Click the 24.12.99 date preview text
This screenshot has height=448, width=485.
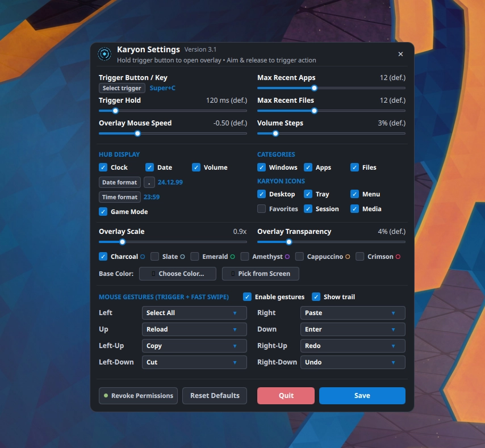[x=170, y=182]
